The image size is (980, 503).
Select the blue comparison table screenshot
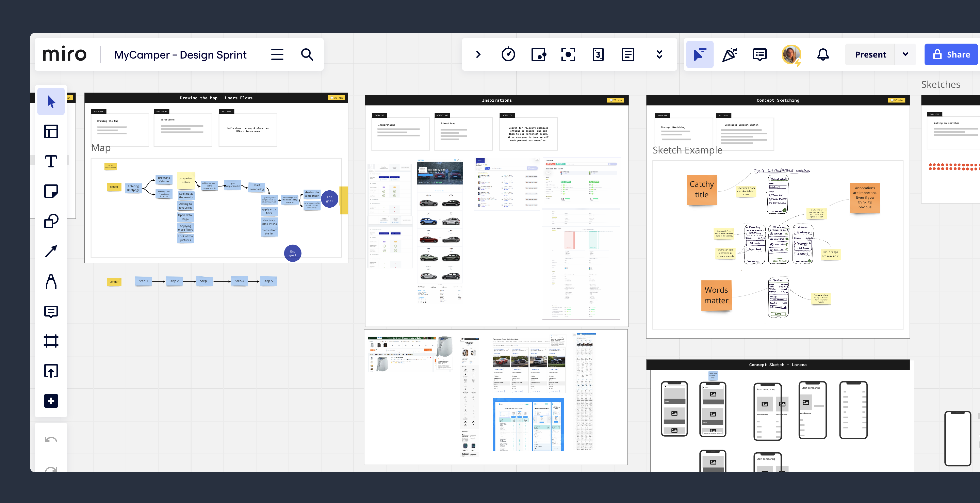coord(528,425)
